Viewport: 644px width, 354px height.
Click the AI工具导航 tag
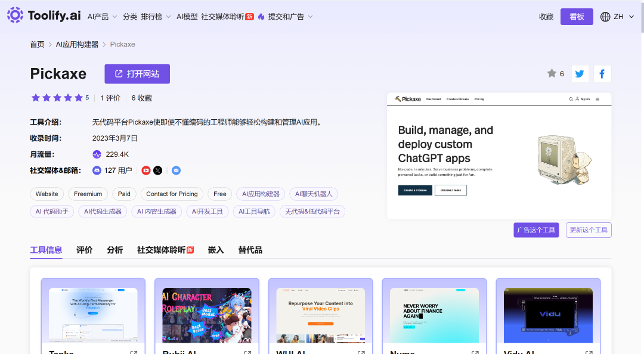pyautogui.click(x=254, y=212)
